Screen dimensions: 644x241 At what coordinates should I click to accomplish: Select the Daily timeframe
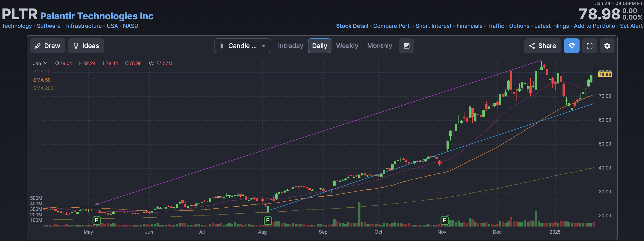click(319, 46)
